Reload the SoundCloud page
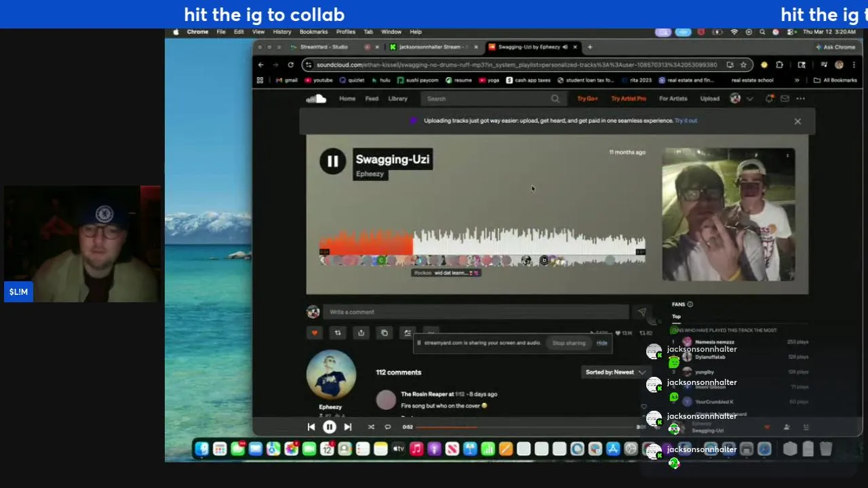 tap(290, 65)
